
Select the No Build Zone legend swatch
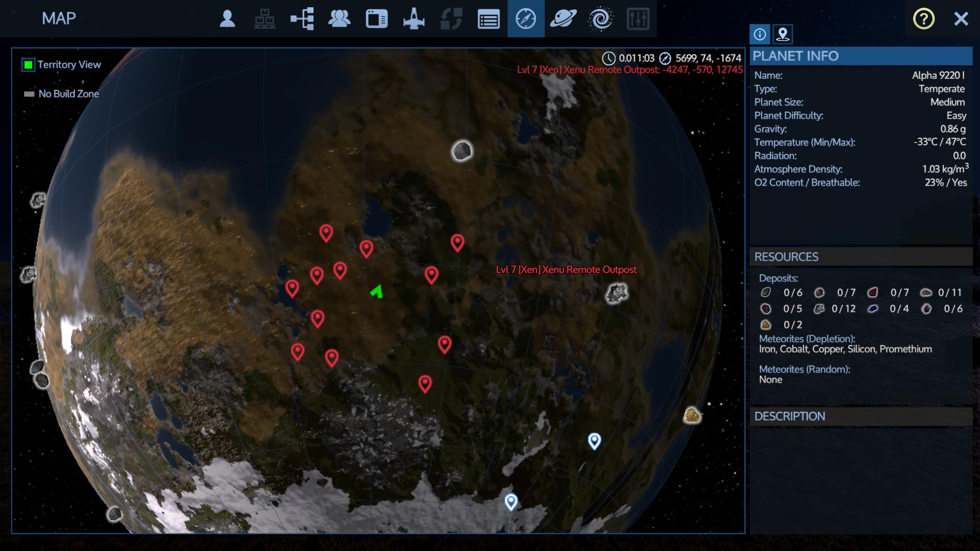coord(29,94)
